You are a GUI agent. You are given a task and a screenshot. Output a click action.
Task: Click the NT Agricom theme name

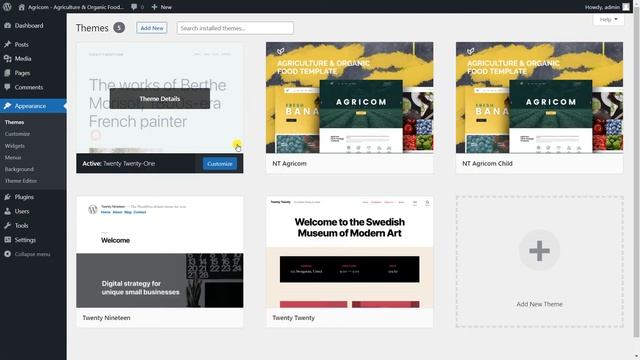(289, 163)
